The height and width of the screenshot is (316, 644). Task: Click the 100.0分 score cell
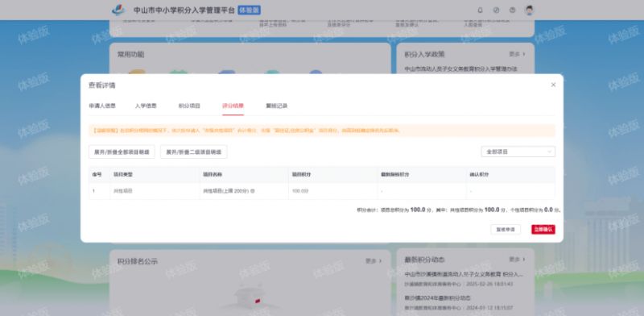tap(332, 191)
